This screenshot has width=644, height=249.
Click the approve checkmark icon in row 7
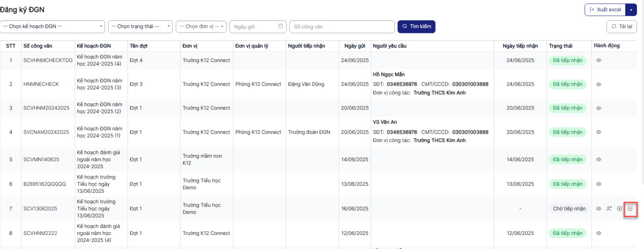[630, 208]
